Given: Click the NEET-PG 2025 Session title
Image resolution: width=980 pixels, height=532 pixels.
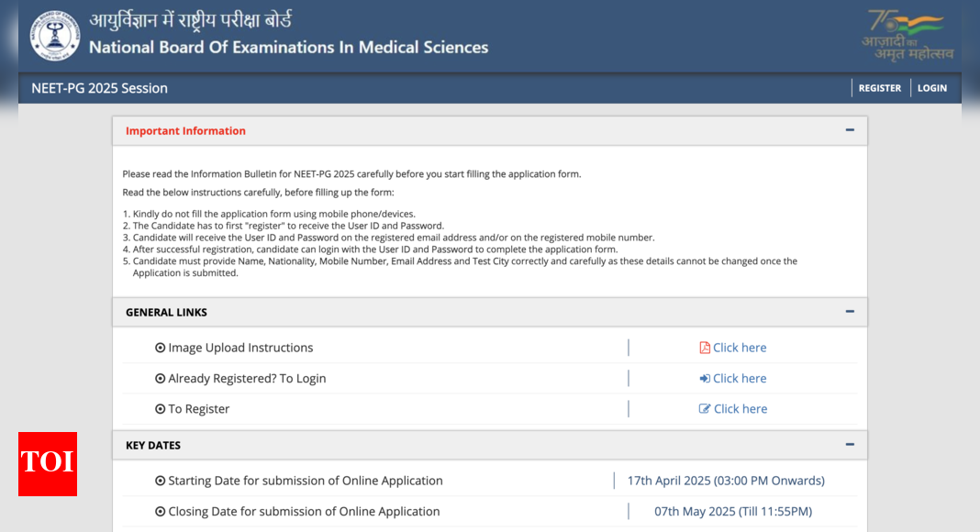Looking at the screenshot, I should tap(99, 88).
